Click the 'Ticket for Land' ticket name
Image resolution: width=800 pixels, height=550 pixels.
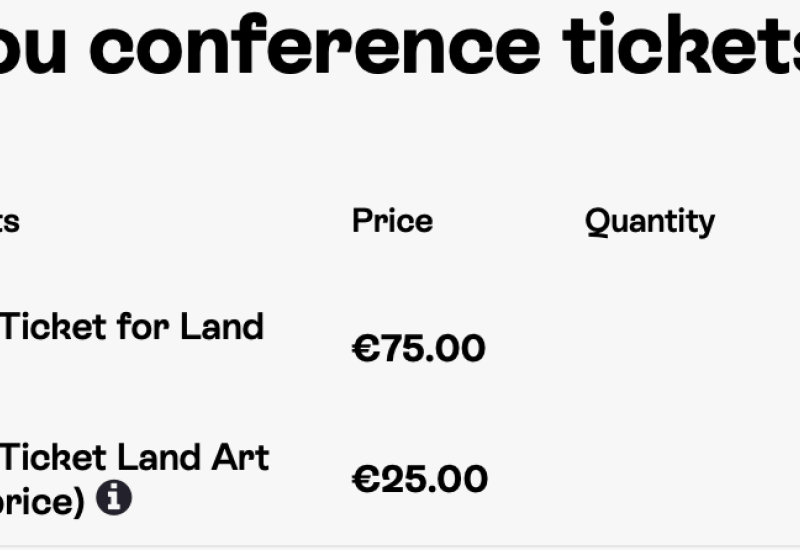pyautogui.click(x=132, y=327)
